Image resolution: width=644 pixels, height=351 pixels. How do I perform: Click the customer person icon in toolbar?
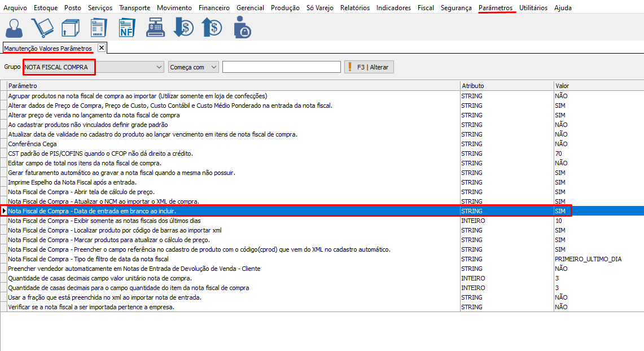[15, 27]
